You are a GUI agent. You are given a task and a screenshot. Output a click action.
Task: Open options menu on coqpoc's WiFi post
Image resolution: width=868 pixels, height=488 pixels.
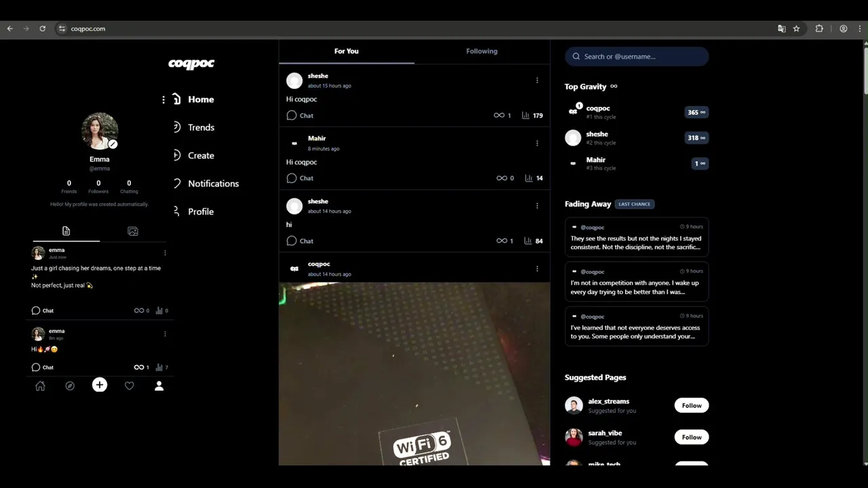tap(537, 268)
